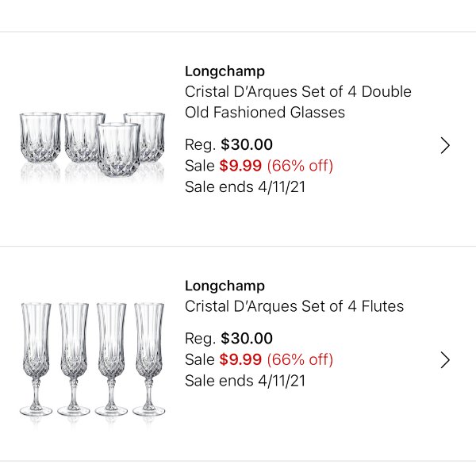
Task: Select the rightmost flute in the flutes image
Action: coord(149,359)
